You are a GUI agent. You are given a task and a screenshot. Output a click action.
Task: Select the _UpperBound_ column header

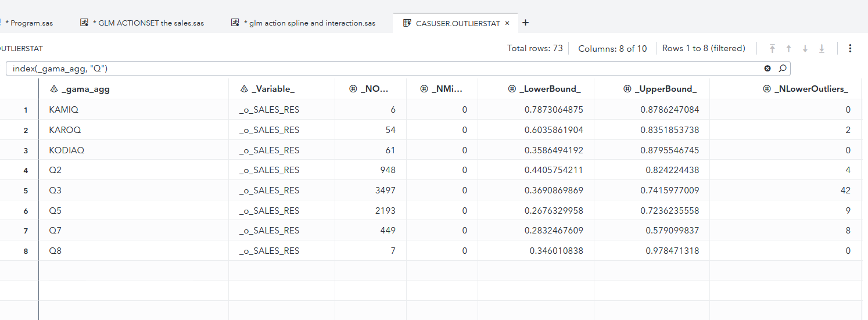pyautogui.click(x=665, y=89)
